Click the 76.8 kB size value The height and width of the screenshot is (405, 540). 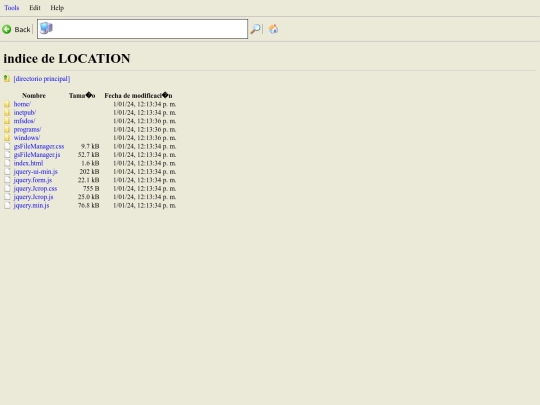(89, 205)
